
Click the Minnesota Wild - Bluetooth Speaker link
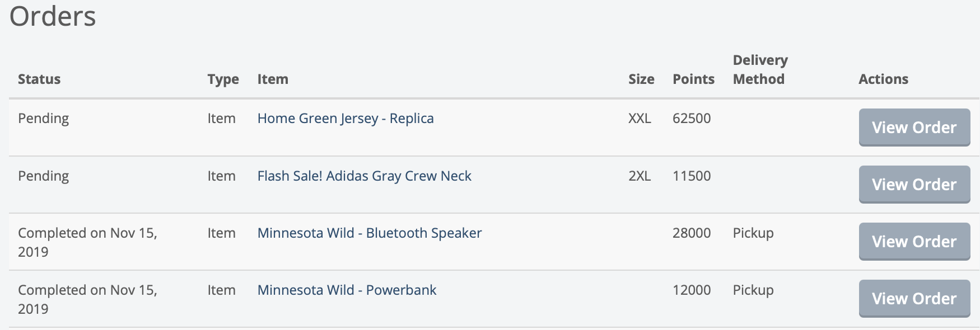[x=369, y=233]
